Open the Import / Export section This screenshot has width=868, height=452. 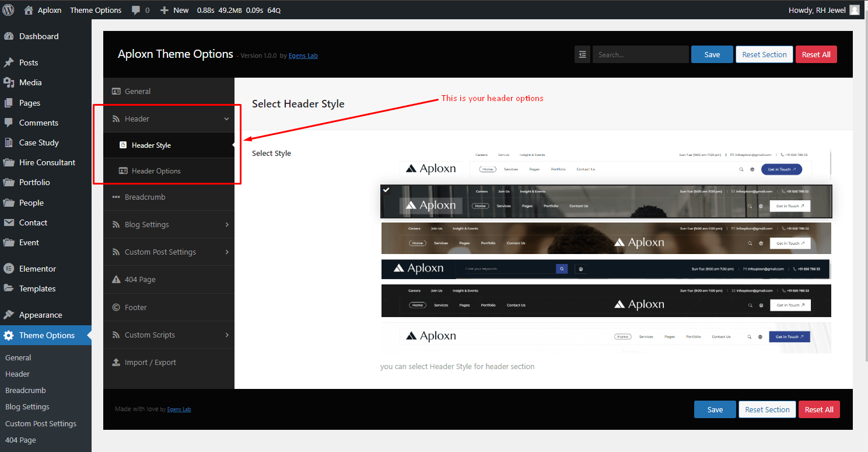pyautogui.click(x=169, y=362)
